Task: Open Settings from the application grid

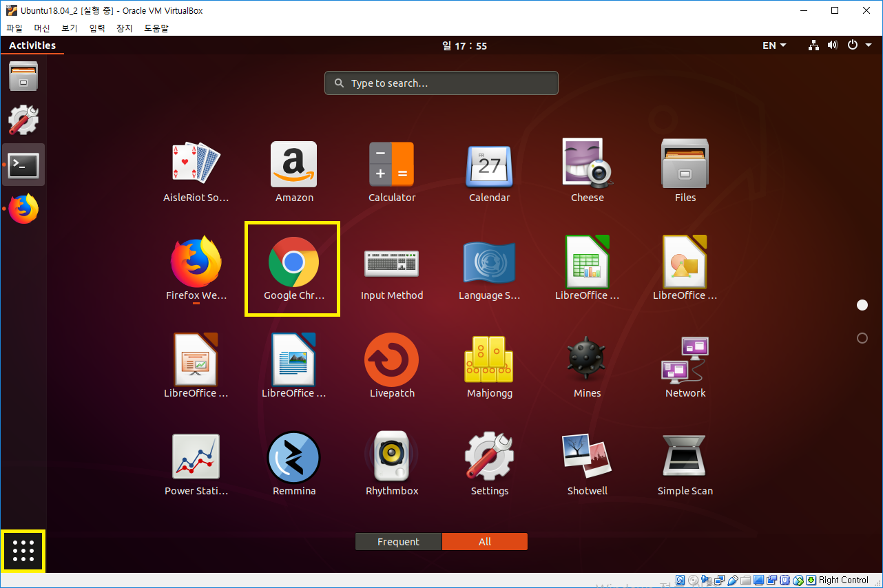Action: point(490,465)
